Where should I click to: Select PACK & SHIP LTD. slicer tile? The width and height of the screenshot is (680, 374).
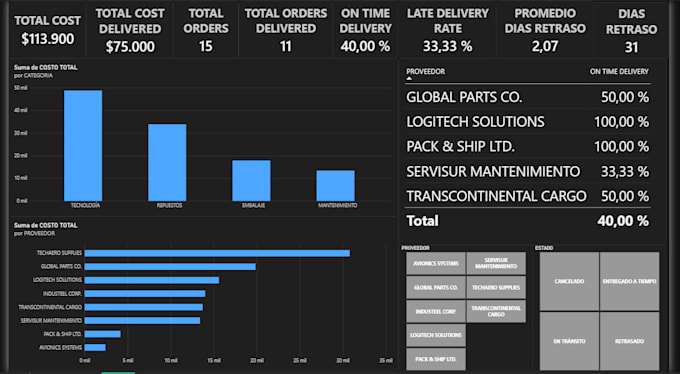coord(436,359)
